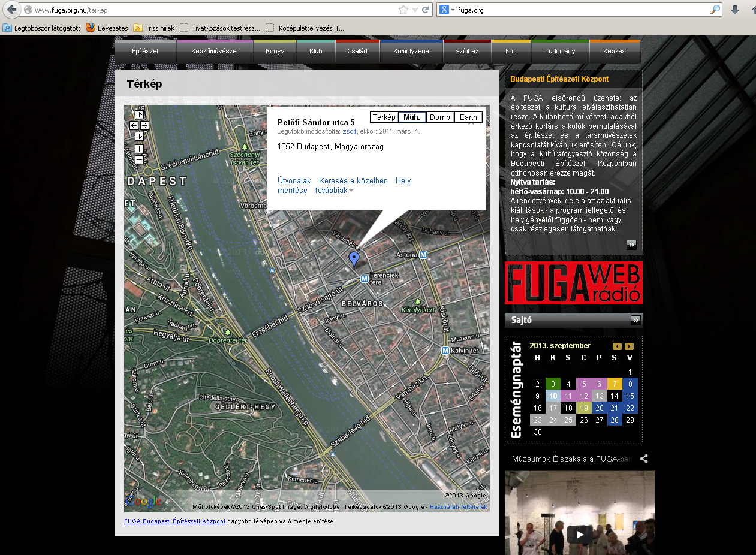Open the Képzőművészet menu
Screen dimensions: 756x555
point(215,51)
